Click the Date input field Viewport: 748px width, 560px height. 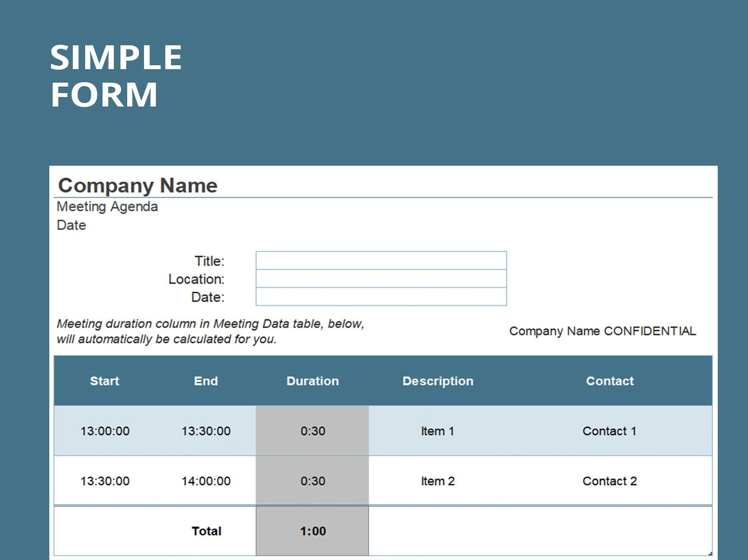[x=380, y=297]
